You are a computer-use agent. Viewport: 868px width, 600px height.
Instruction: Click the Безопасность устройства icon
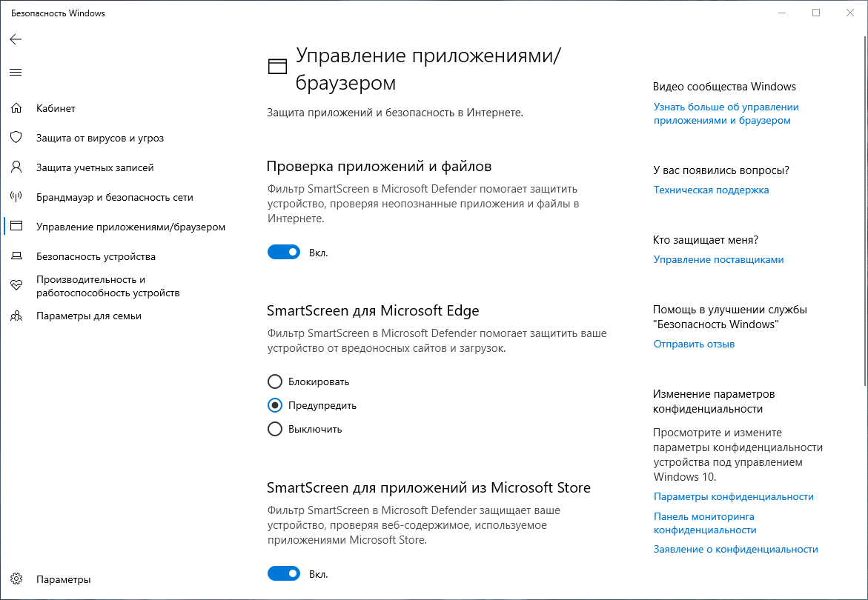click(16, 256)
